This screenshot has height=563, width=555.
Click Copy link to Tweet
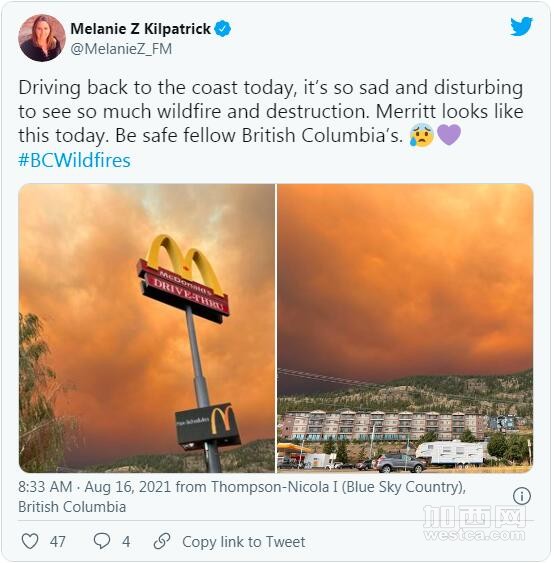coord(244,541)
